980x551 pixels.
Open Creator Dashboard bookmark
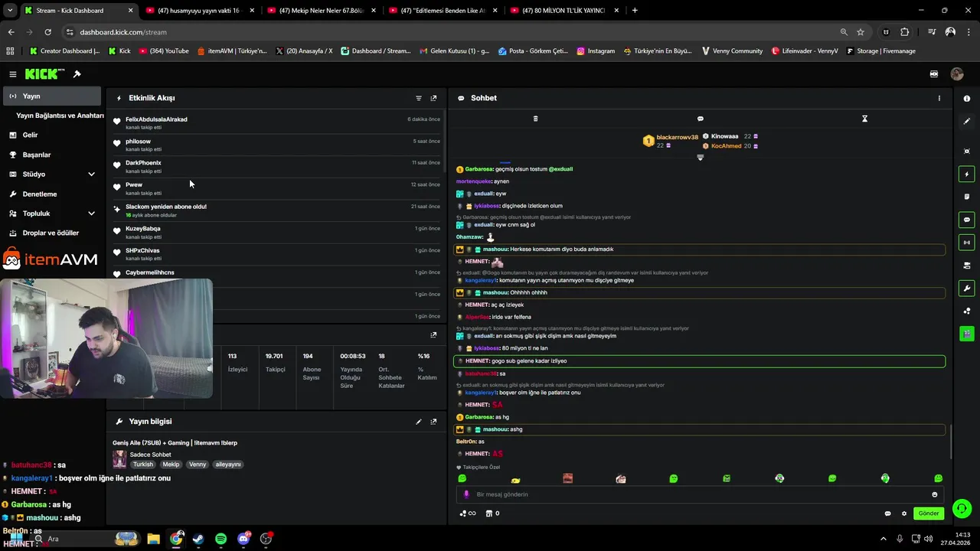(64, 51)
